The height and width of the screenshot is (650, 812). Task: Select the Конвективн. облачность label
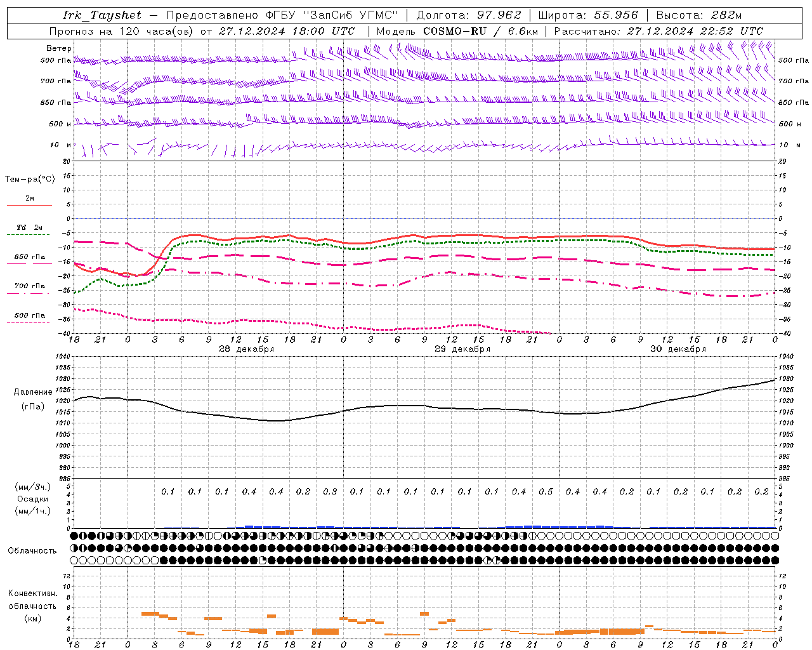point(32,600)
